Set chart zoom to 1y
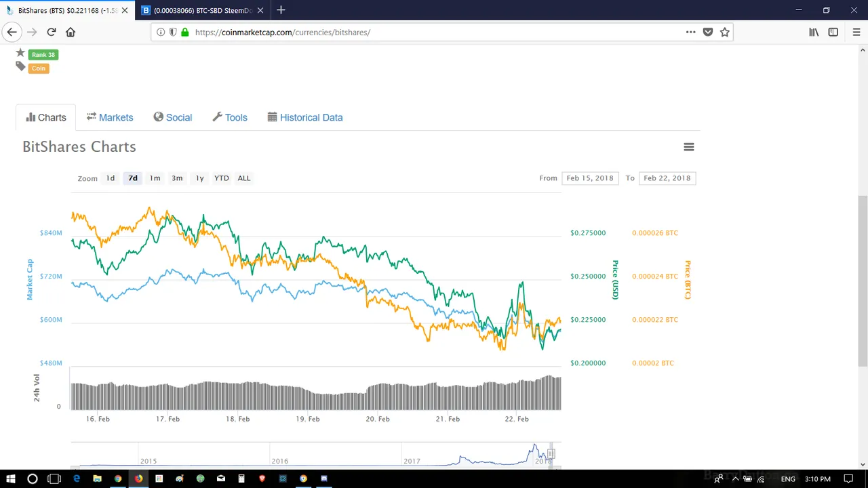868x488 pixels. [x=199, y=178]
